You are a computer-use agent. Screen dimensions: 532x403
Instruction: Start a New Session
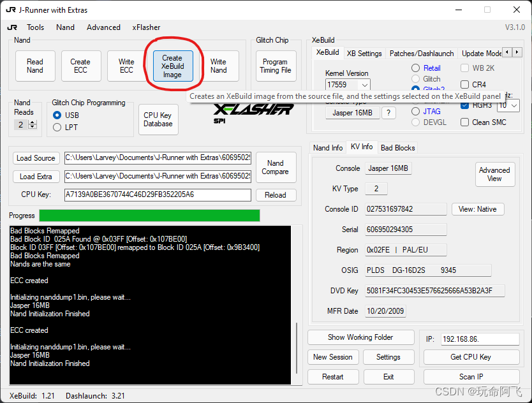point(333,357)
